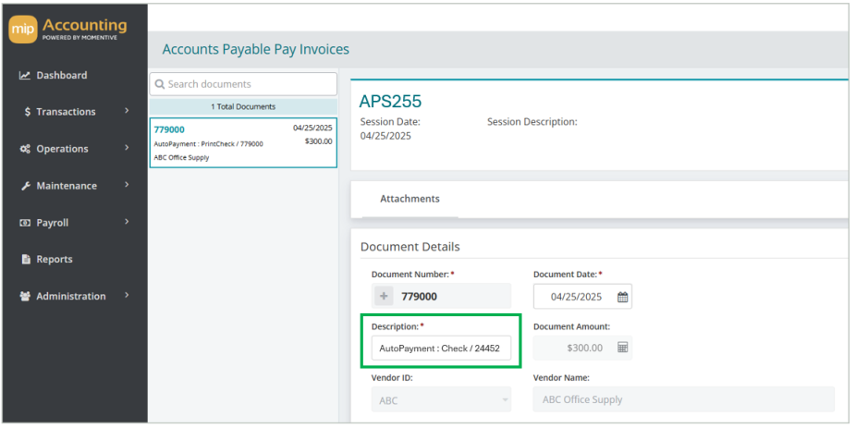Viewport: 868px width, 428px height.
Task: Click the Payroll money icon
Action: coord(25,223)
